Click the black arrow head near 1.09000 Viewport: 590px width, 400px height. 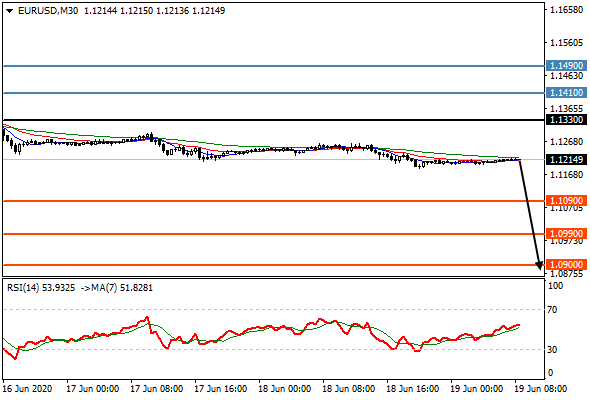click(539, 265)
